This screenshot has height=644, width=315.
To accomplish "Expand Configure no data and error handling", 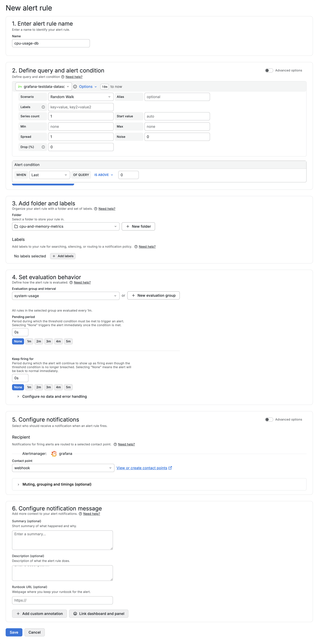I will click(54, 396).
